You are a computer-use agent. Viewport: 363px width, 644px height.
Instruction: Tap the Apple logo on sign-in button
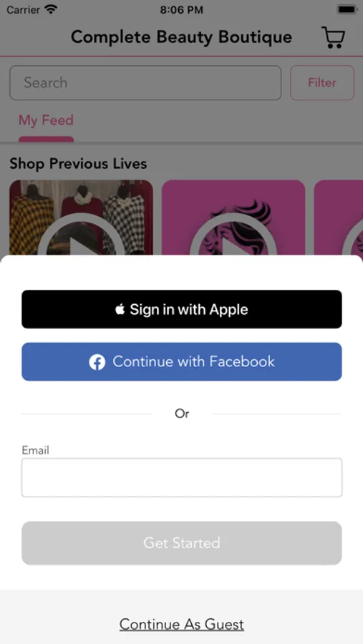120,309
